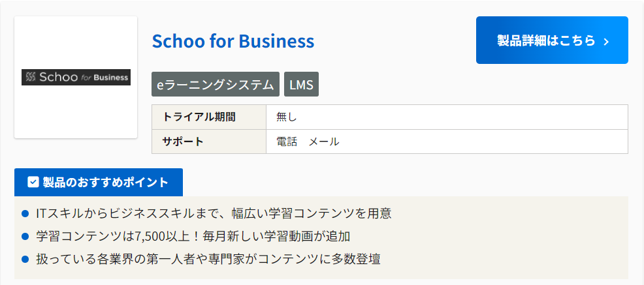Click the 製品のおすすめポイント heading label

pyautogui.click(x=105, y=182)
